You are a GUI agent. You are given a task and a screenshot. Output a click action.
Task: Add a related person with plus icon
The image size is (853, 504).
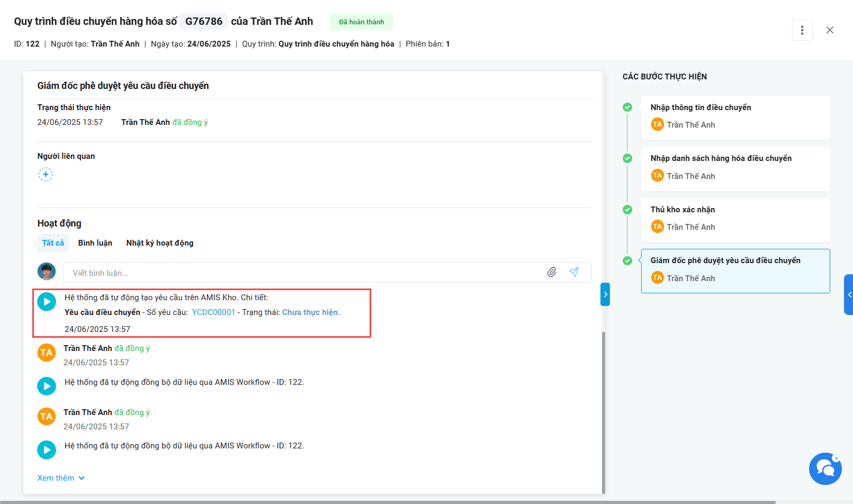pos(46,174)
